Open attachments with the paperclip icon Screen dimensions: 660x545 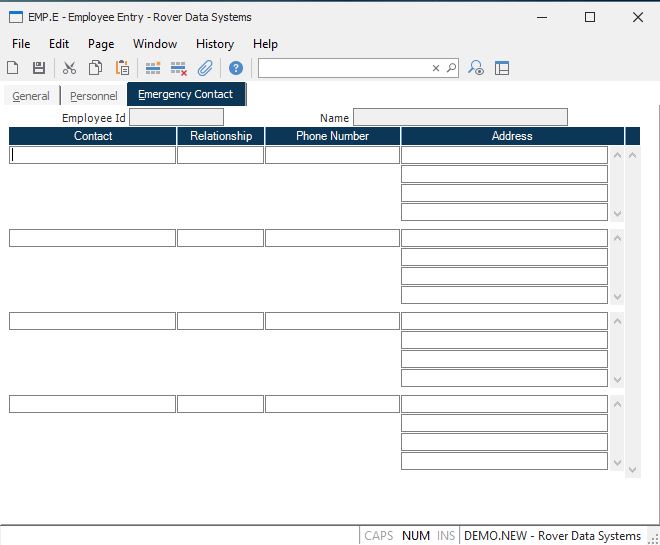(x=205, y=68)
